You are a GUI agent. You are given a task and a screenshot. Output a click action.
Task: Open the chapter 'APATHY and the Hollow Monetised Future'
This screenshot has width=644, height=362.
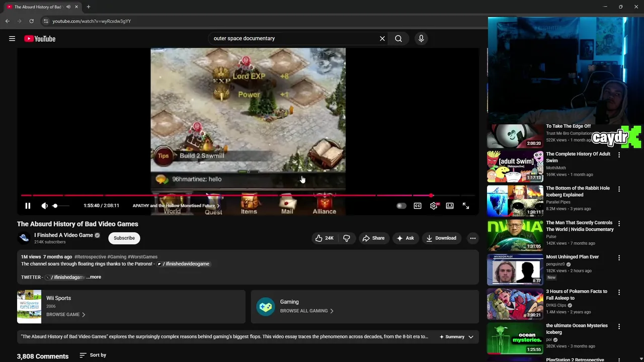pos(176,206)
